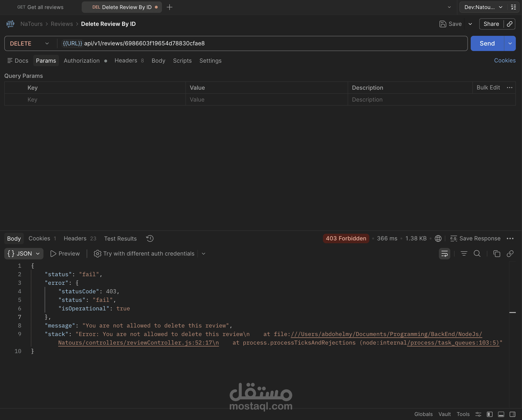This screenshot has width=522, height=420.
Task: Click the filter response icon
Action: (x=464, y=254)
